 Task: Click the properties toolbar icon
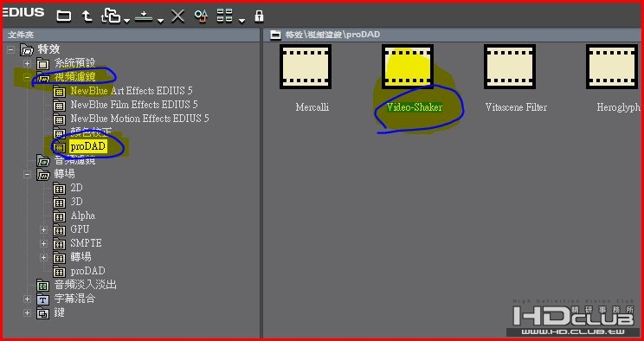tap(201, 16)
